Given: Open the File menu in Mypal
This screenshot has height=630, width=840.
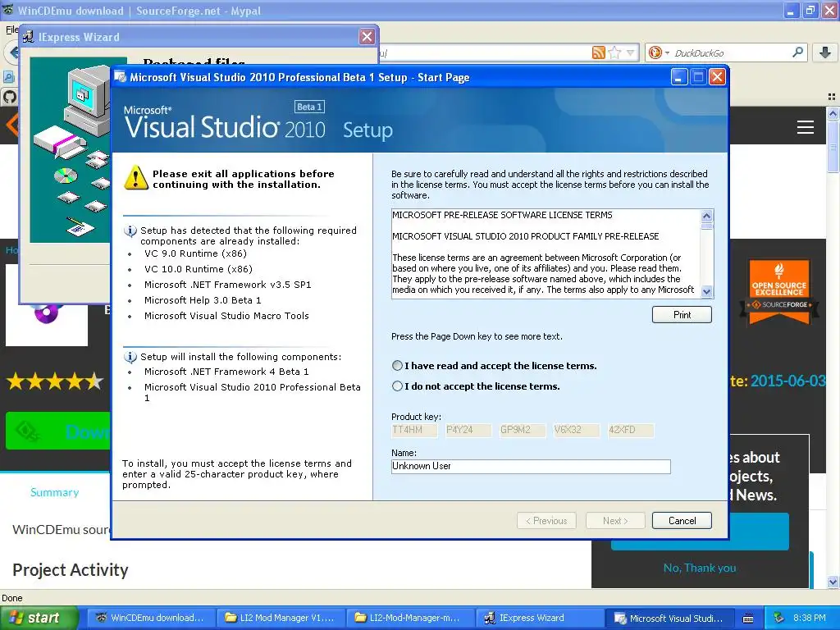Looking at the screenshot, I should tap(11, 30).
